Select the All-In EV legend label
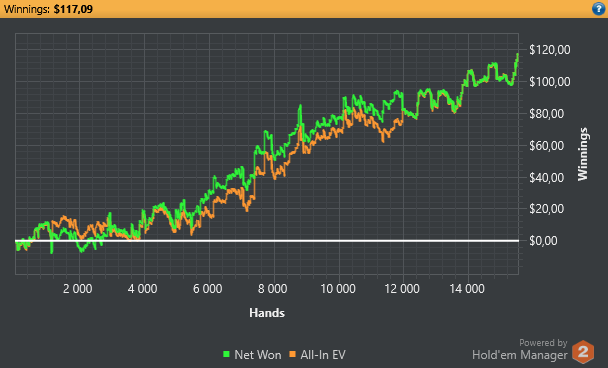608x368 pixels. tap(323, 355)
